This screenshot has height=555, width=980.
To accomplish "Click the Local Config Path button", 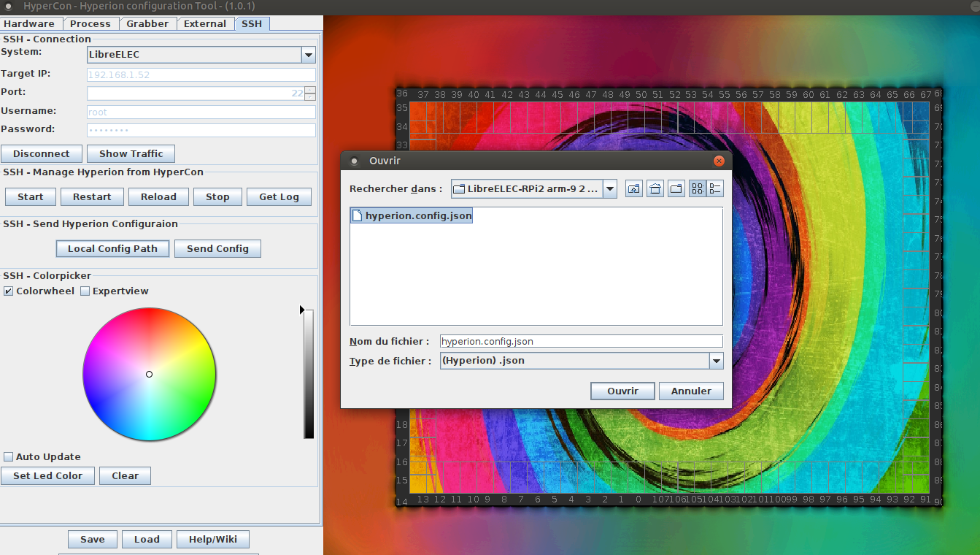I will coord(112,248).
